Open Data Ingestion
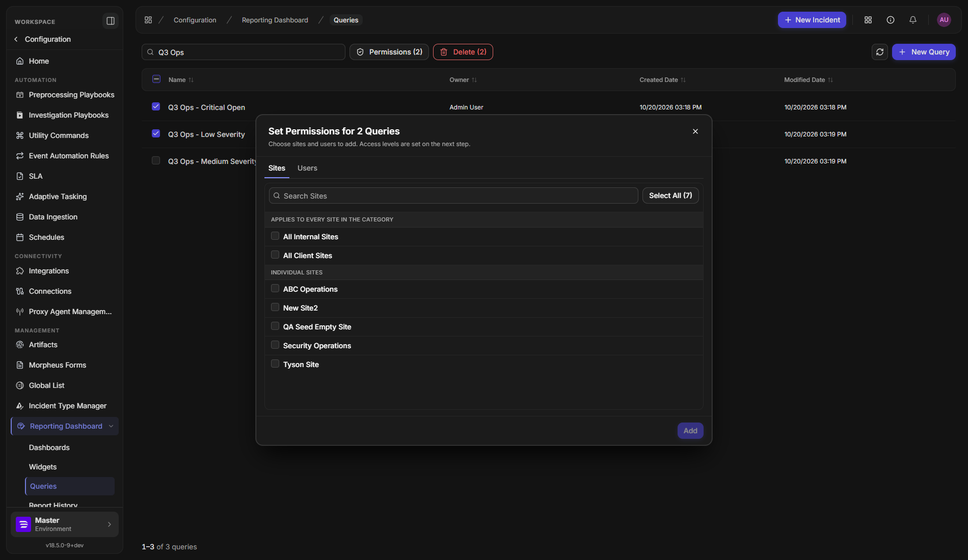968x560 pixels. coord(65,217)
